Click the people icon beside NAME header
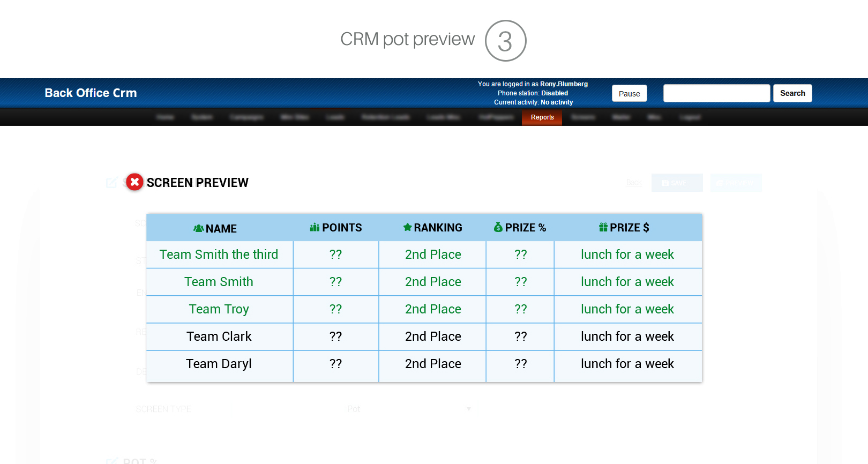 click(198, 228)
